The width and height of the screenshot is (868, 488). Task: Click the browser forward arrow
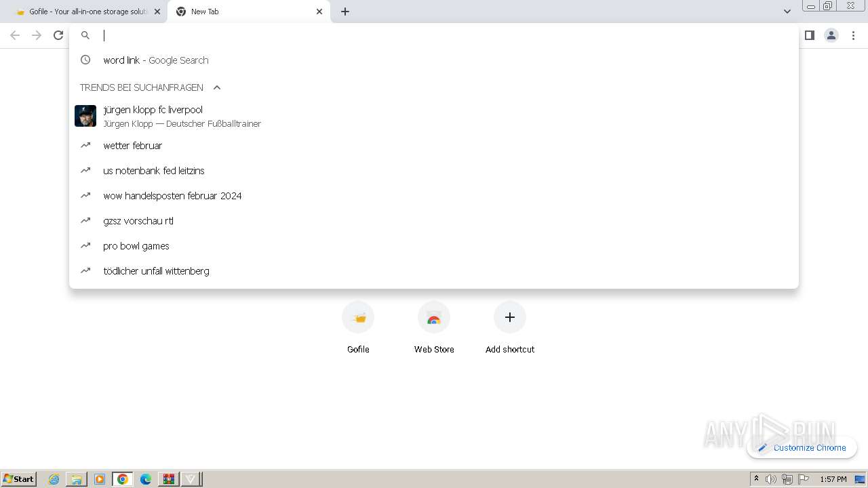[37, 35]
